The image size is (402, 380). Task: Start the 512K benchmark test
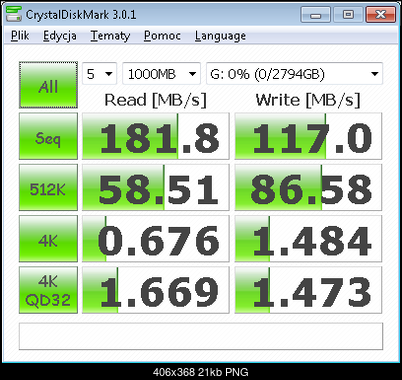[x=48, y=187]
